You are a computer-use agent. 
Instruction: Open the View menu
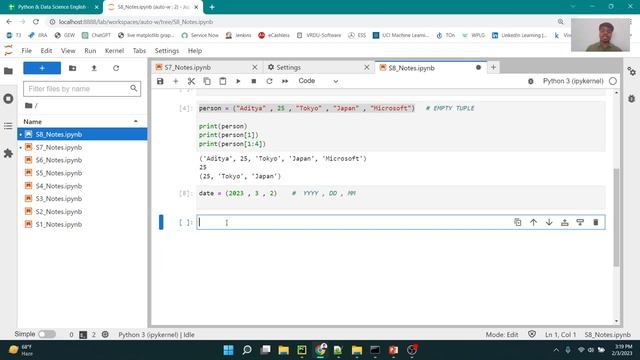coord(68,51)
